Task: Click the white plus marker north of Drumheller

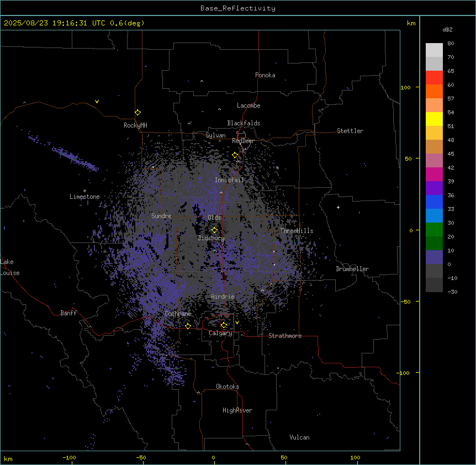Action: 338,207
